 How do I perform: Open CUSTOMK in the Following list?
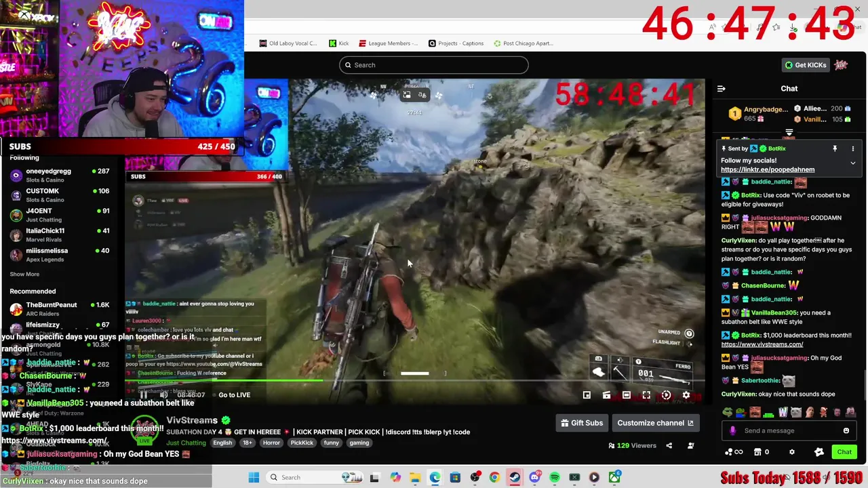60,195
